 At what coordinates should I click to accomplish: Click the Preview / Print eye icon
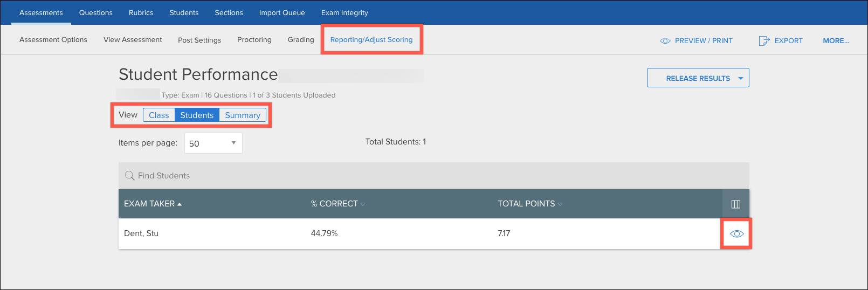(x=665, y=41)
